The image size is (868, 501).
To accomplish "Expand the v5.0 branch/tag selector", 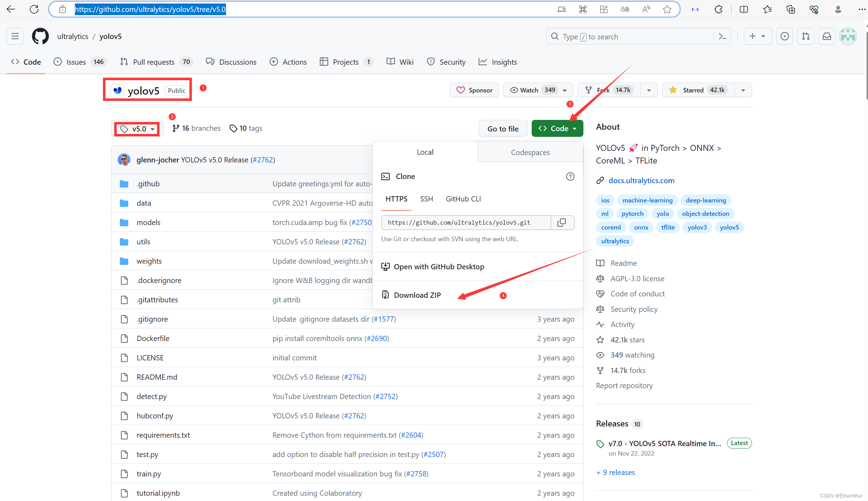I will [x=137, y=129].
